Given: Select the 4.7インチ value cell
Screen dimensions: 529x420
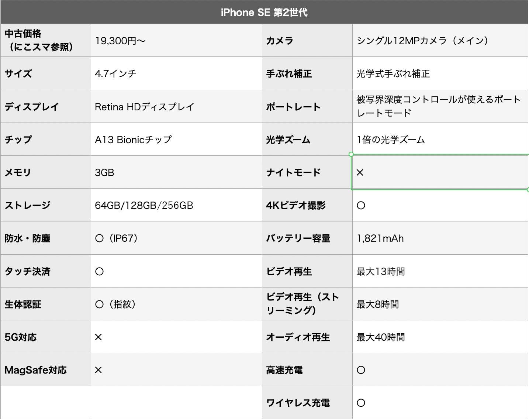Looking at the screenshot, I should pos(176,73).
